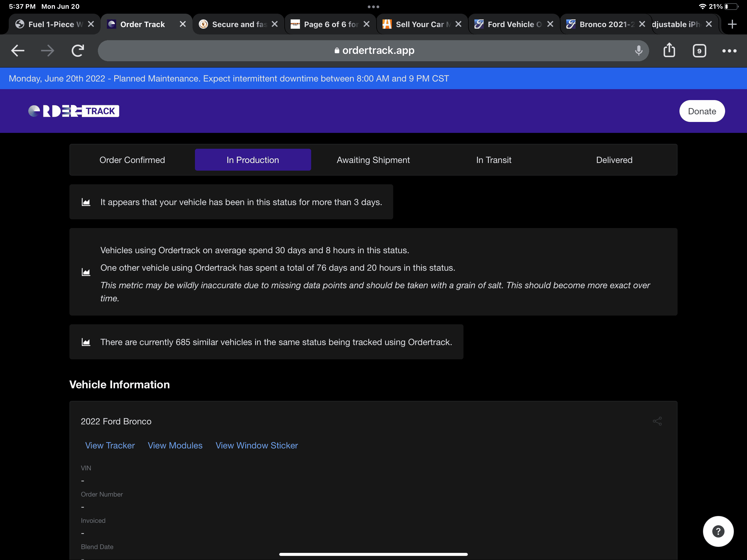This screenshot has width=747, height=560.
Task: Click the Vehicle Information heading
Action: [x=119, y=384]
